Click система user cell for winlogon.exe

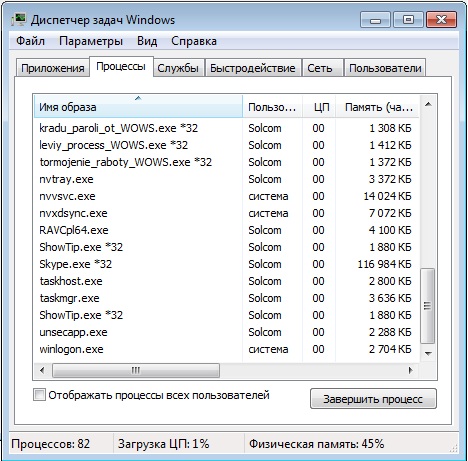coord(268,349)
